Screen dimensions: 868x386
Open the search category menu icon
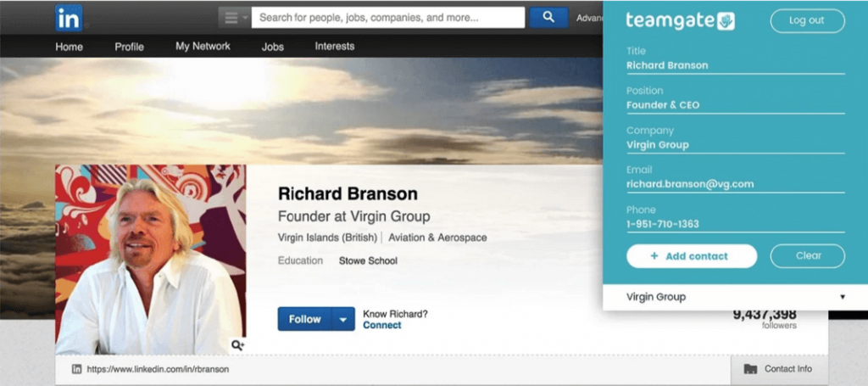pos(235,18)
